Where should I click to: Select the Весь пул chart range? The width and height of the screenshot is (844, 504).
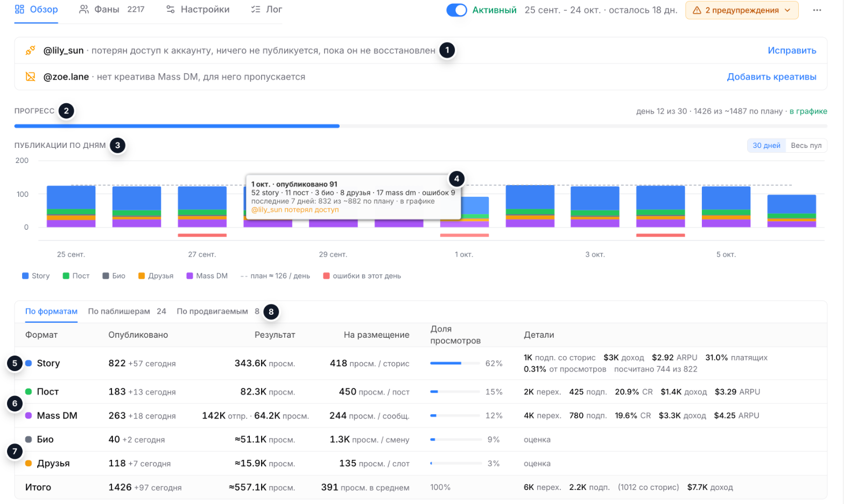806,146
